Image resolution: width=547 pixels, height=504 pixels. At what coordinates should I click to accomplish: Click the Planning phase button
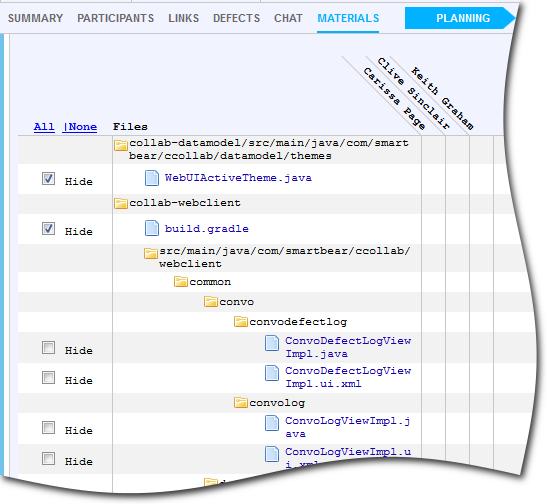pos(460,18)
